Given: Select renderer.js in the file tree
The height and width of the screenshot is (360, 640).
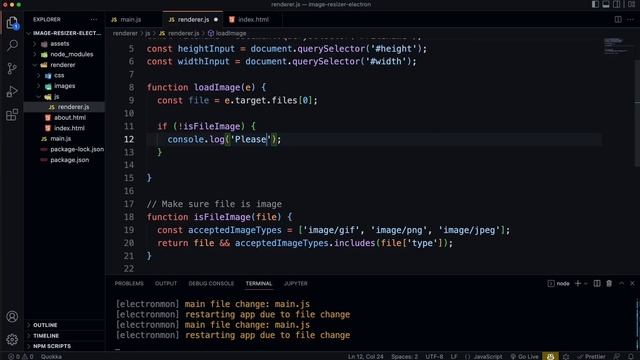Looking at the screenshot, I should (64, 107).
